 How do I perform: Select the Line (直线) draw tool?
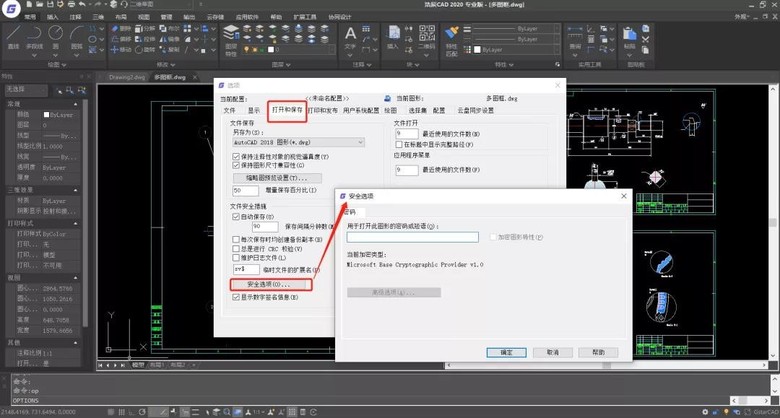point(13,39)
